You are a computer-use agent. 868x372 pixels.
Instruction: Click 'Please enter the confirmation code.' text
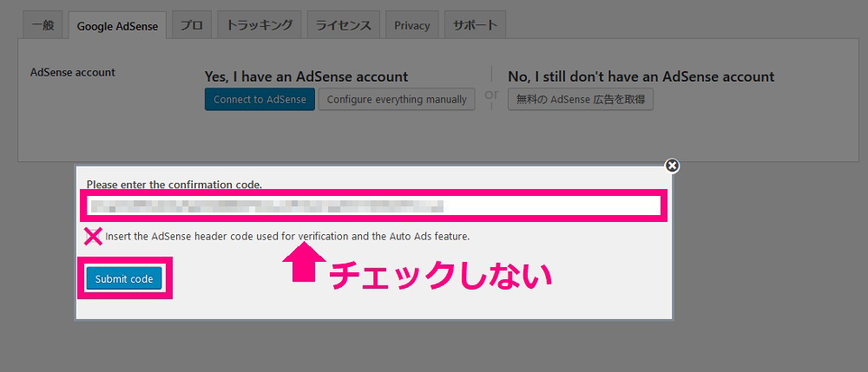174,185
